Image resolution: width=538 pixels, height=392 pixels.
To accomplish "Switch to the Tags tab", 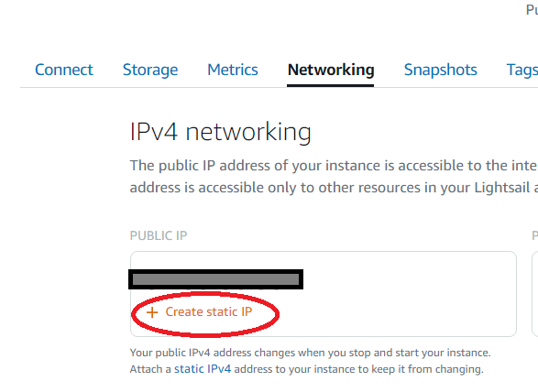I will (x=522, y=71).
